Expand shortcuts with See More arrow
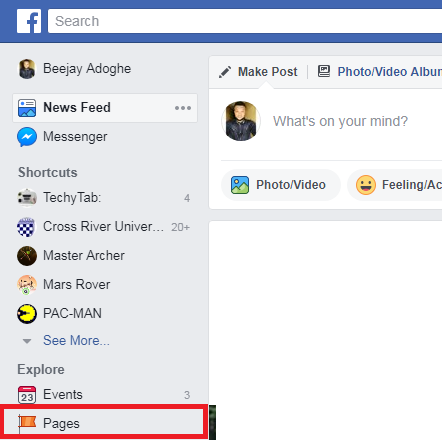 (x=27, y=341)
